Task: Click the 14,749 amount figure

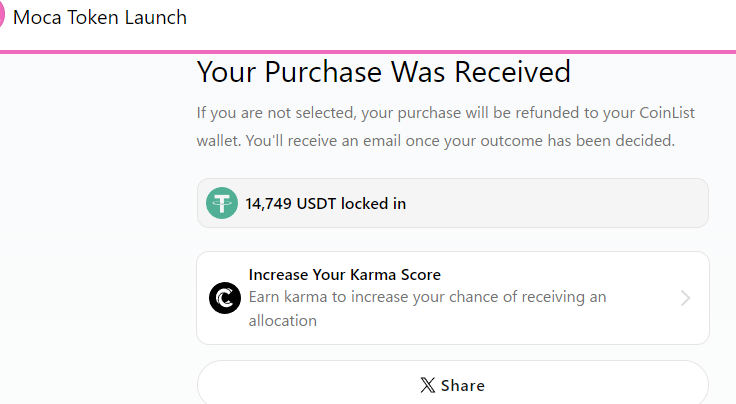Action: (268, 204)
